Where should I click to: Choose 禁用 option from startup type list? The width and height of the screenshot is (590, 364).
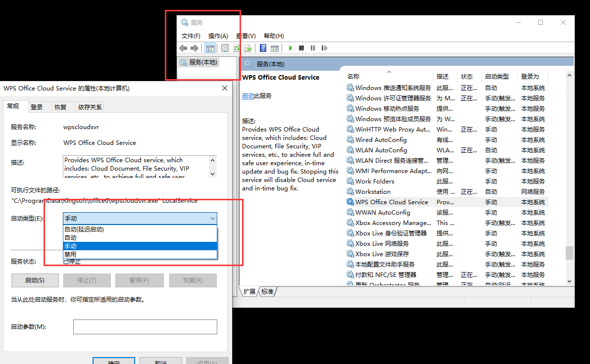tap(140, 254)
